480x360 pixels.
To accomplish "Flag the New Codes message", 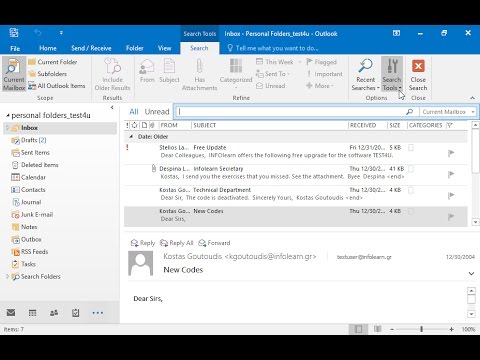I will 451,217.
